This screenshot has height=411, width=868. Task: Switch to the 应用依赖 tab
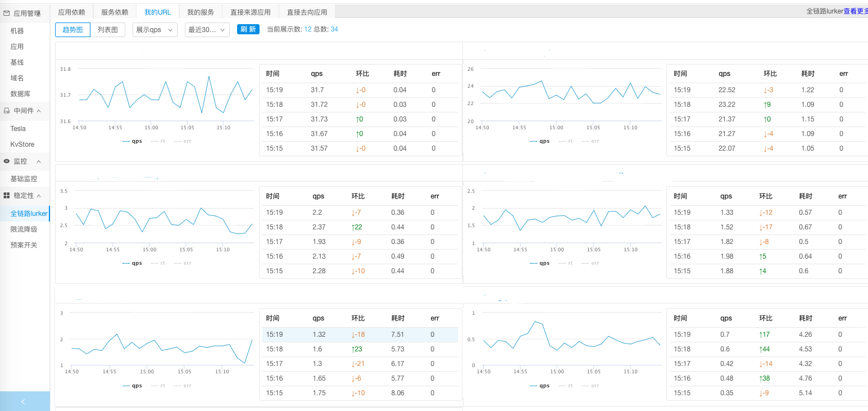[71, 12]
